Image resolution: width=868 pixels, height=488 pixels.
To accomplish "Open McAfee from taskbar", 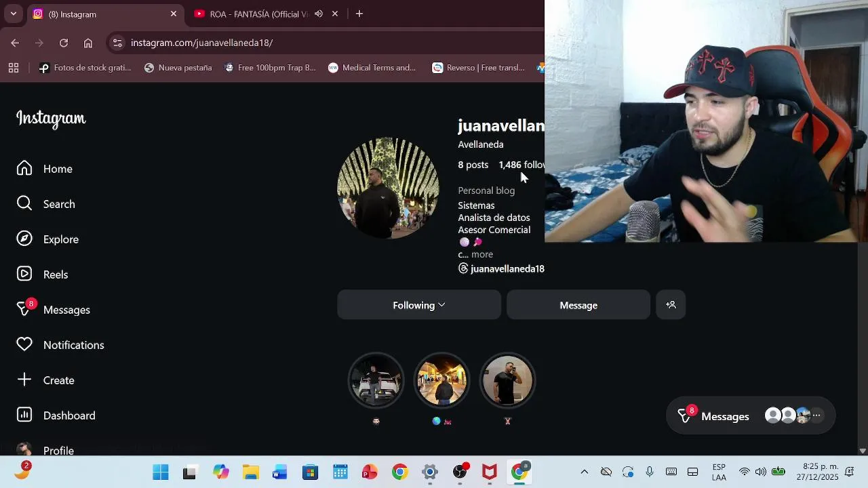I will click(x=490, y=472).
